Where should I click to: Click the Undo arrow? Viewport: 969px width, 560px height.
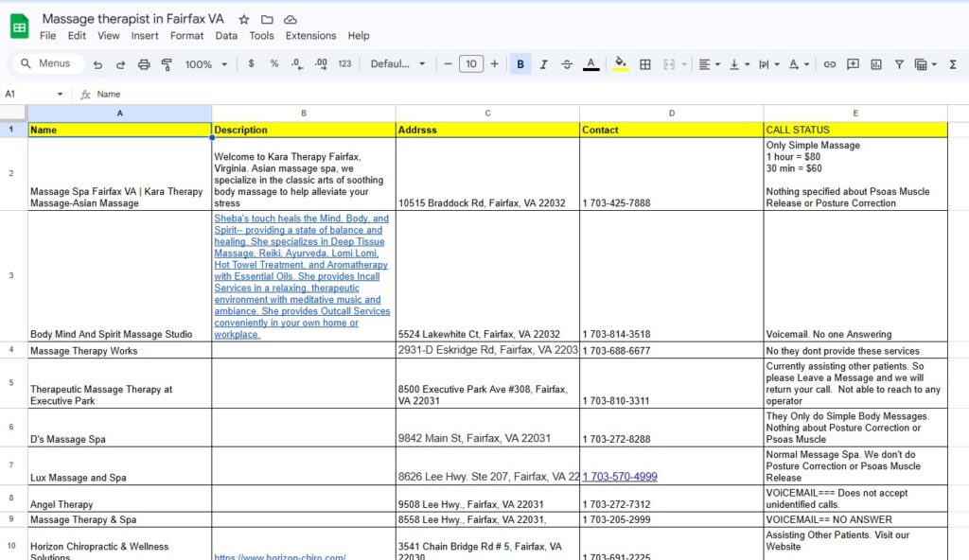tap(97, 64)
